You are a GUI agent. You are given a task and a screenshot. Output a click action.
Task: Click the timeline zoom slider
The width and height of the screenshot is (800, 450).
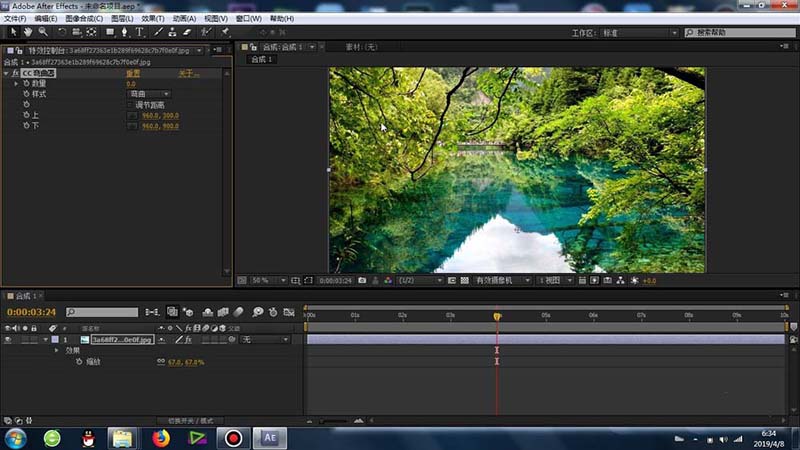point(334,421)
